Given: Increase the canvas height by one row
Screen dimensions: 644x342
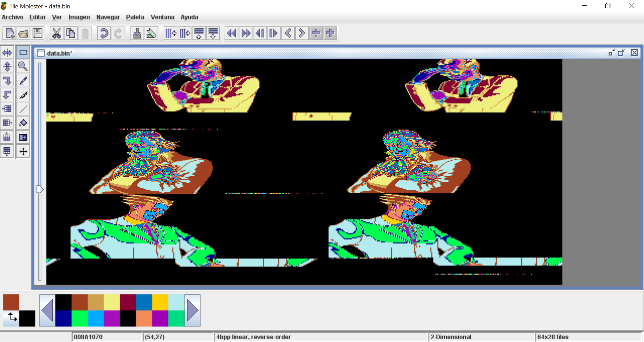Looking at the screenshot, I should coord(213,33).
